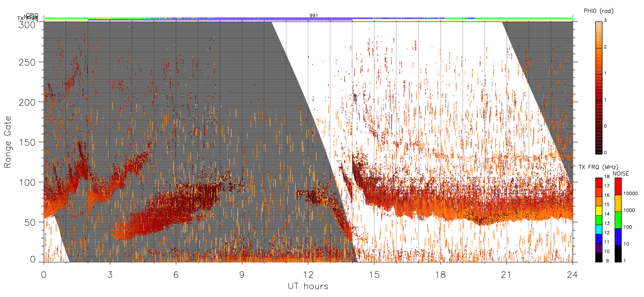Click the '3' label atop the PHI0 scale
This screenshot has width=644, height=297.
click(x=606, y=21)
